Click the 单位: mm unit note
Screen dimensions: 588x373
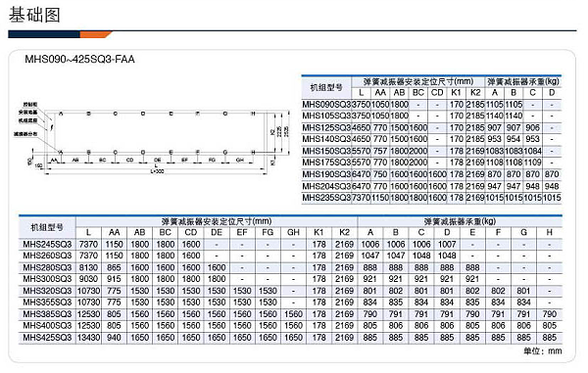pyautogui.click(x=543, y=351)
